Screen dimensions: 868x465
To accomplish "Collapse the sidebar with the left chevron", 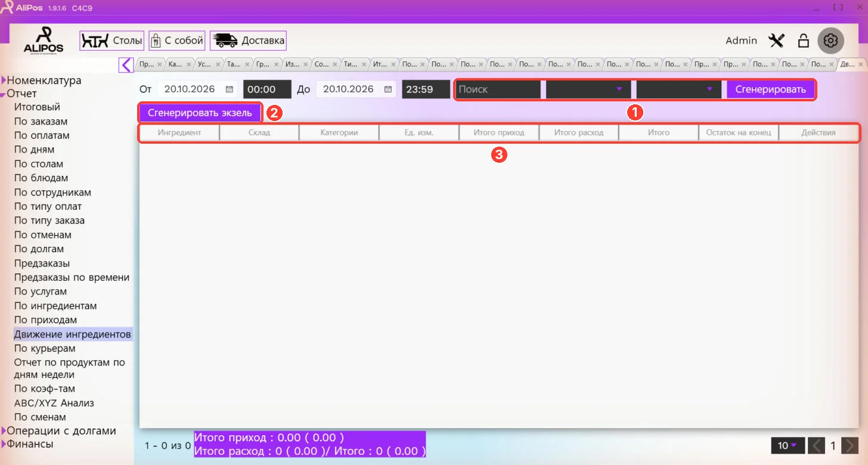I will (126, 64).
